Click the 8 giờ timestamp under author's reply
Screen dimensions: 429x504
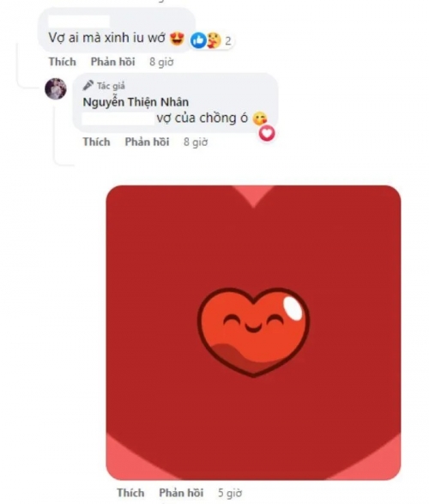point(196,142)
